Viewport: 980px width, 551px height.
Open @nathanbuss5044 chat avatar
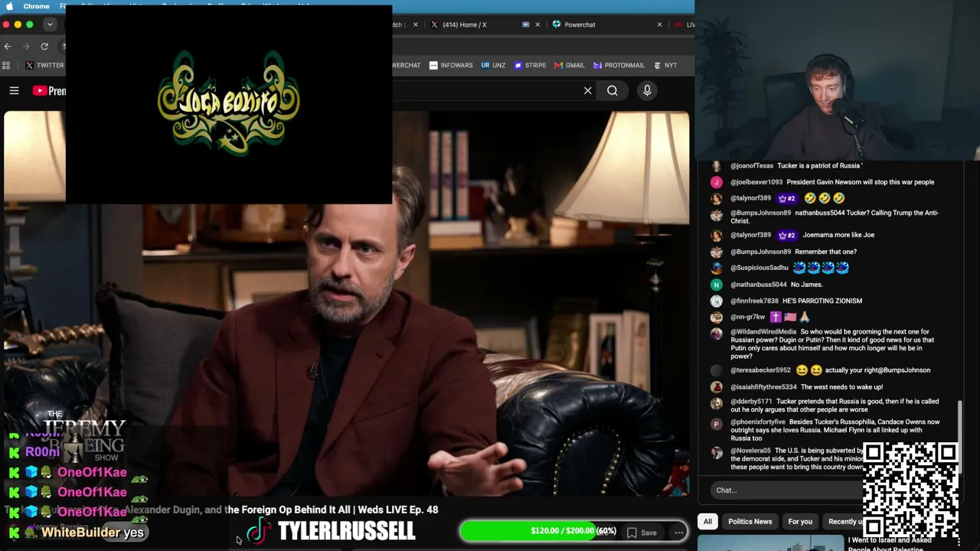(x=716, y=285)
